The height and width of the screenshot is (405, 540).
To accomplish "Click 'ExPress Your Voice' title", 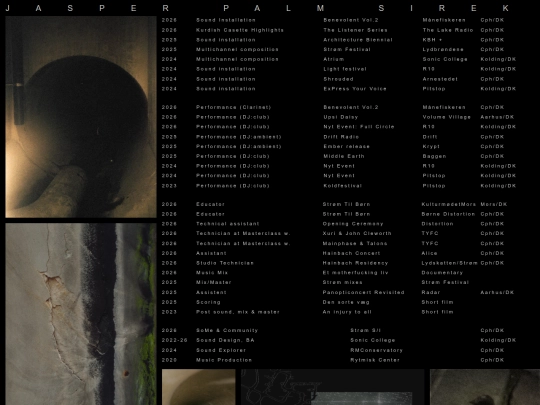I will pos(355,89).
